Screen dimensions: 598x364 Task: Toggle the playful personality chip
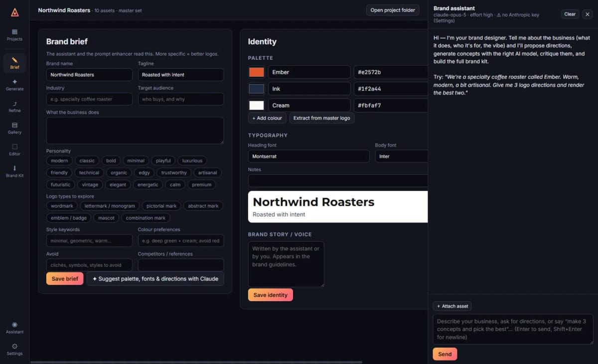[163, 161]
